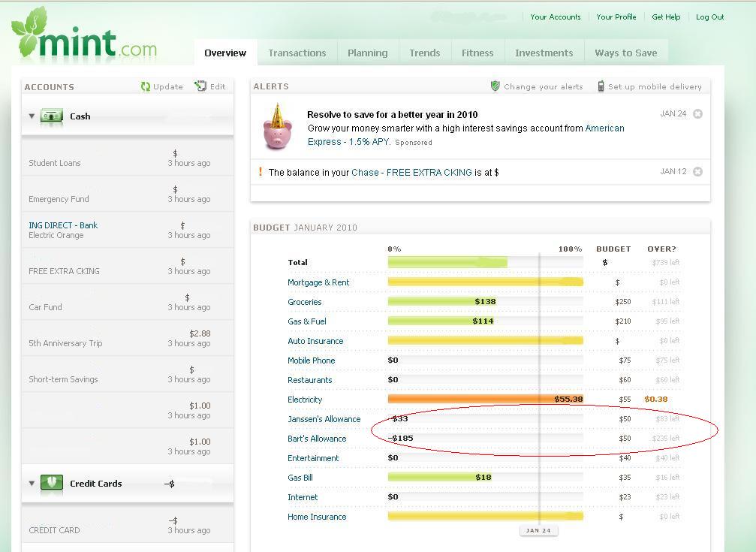Open the Investments tab

[x=544, y=53]
